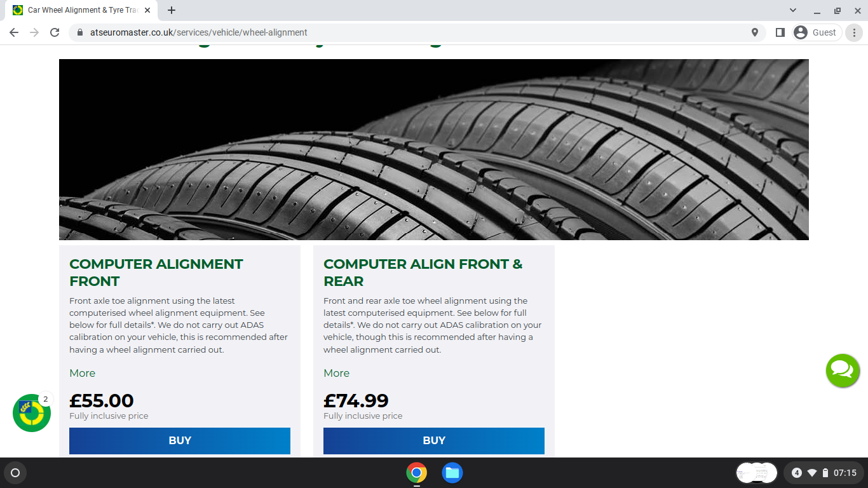Open the system tray clock area
The width and height of the screenshot is (868, 488).
(824, 473)
